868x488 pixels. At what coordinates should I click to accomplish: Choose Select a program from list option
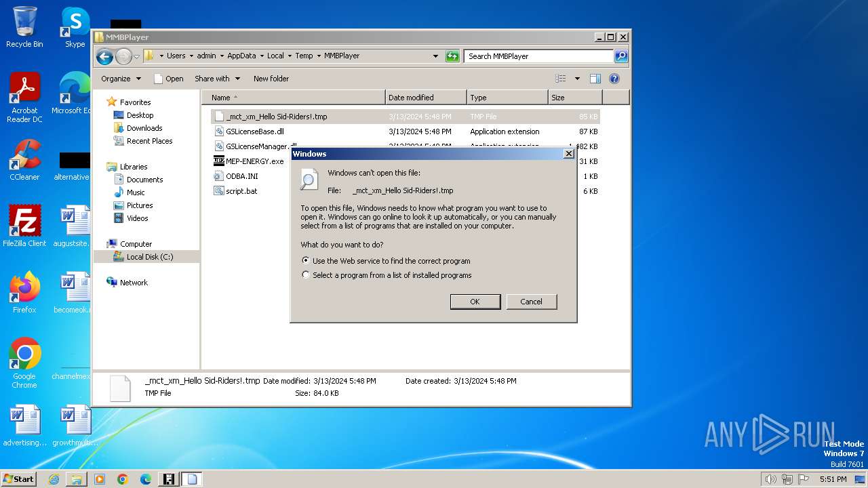point(387,275)
